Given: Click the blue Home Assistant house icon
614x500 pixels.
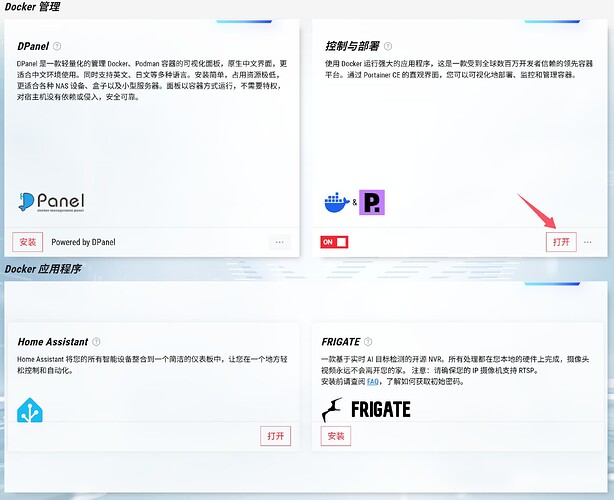Looking at the screenshot, I should [30, 410].
